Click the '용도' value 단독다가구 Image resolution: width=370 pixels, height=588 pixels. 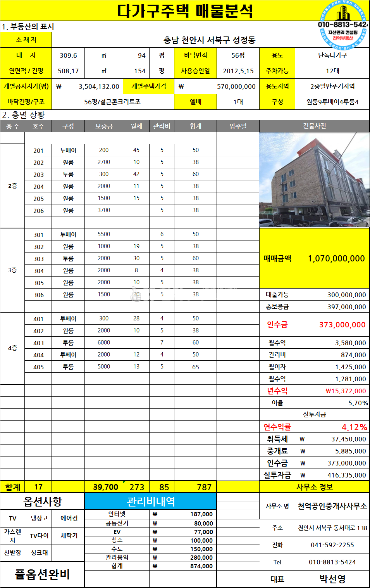(332, 55)
